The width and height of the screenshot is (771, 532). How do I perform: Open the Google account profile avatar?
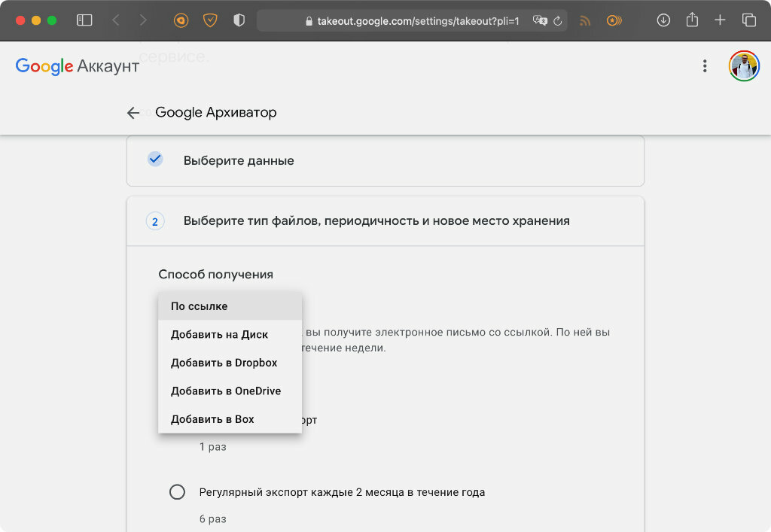pos(744,65)
